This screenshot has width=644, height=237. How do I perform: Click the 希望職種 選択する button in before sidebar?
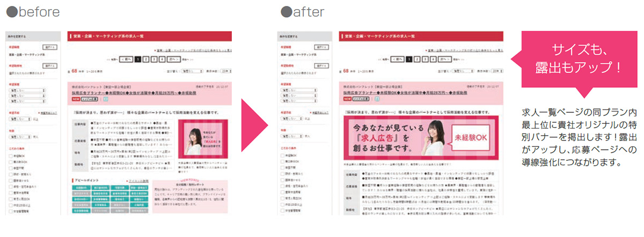(x=50, y=47)
